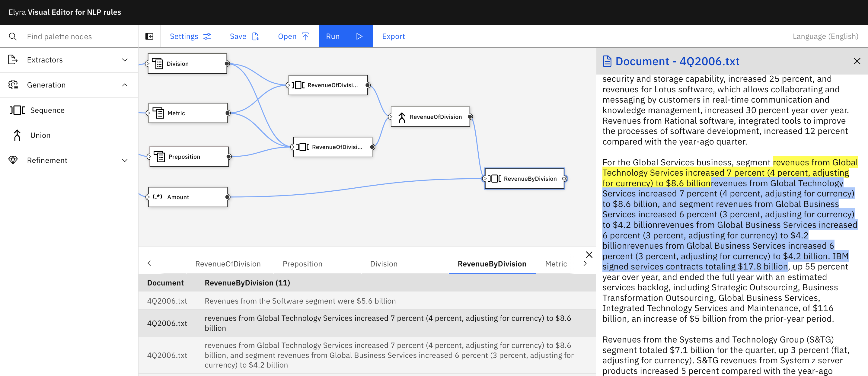The width and height of the screenshot is (868, 376).
Task: Switch to the Division results tab
Action: pos(384,263)
